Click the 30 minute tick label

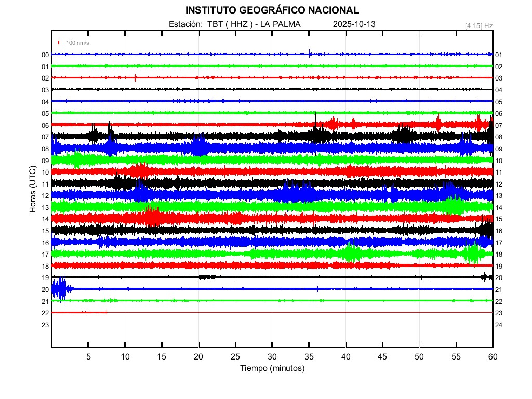[x=272, y=356]
